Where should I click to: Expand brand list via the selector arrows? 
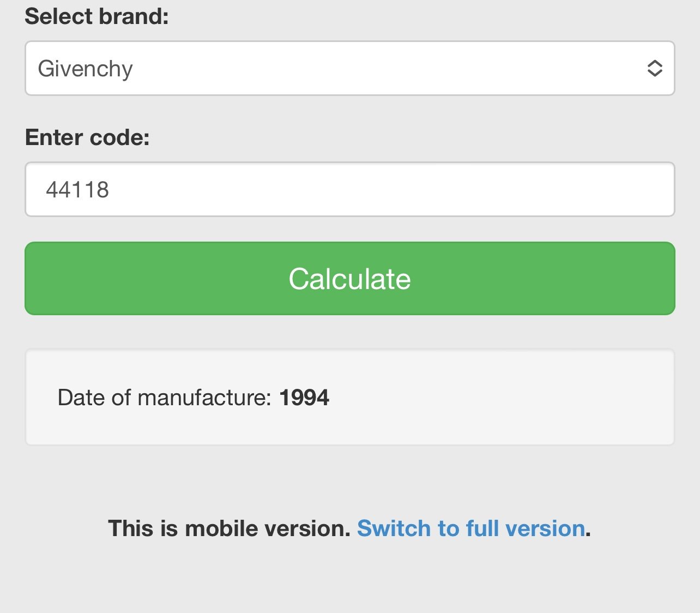coord(654,68)
